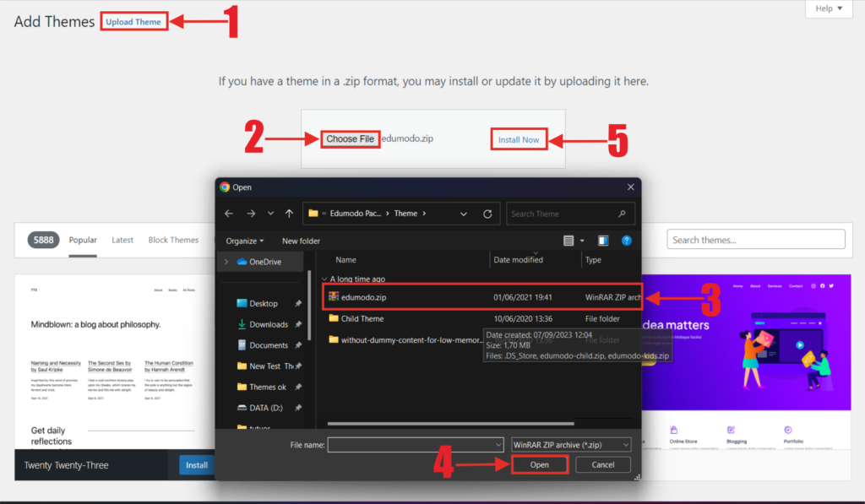Switch to the Latest tab

[122, 240]
